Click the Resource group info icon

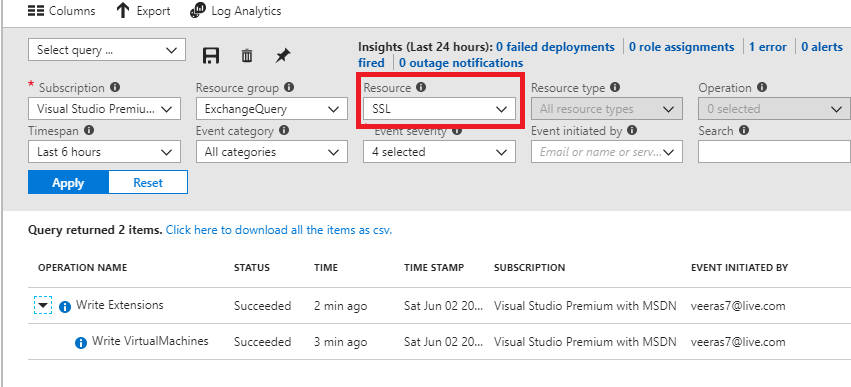(x=289, y=87)
